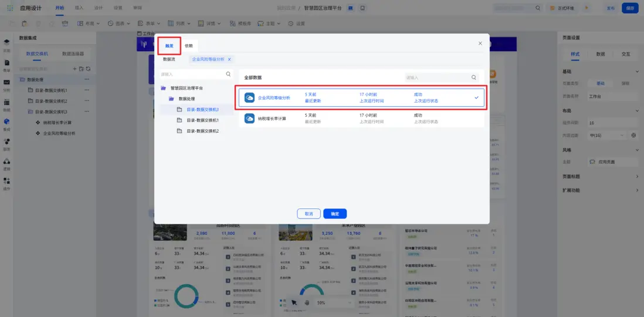Click the top-right header search magnifier
This screenshot has height=317, width=644.
(538, 8)
